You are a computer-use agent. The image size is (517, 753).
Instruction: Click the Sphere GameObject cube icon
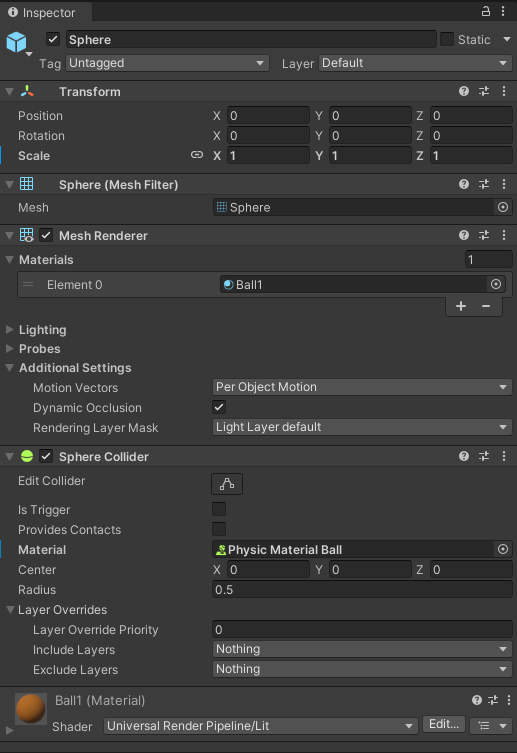coord(16,42)
